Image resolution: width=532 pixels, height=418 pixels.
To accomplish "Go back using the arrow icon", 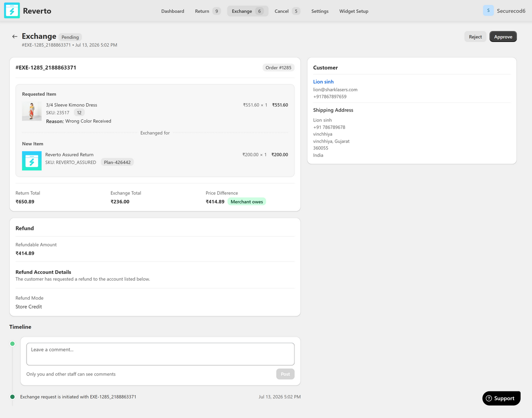I will click(x=15, y=36).
